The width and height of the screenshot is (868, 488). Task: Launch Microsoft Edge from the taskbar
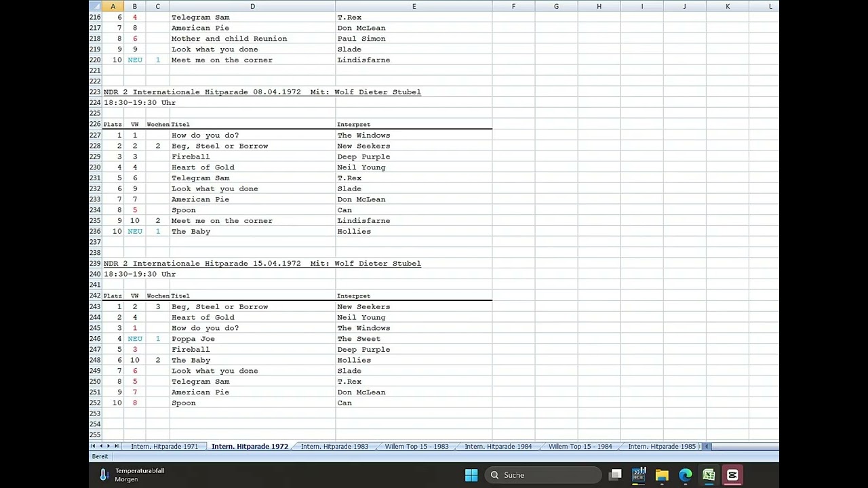tap(686, 475)
